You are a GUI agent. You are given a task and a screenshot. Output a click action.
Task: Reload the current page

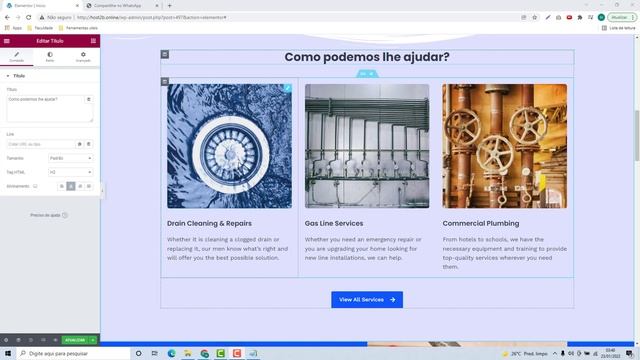pos(29,18)
